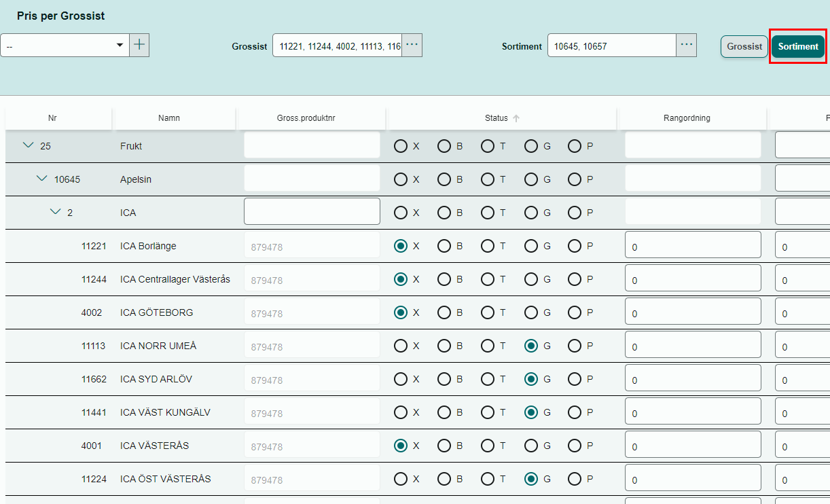Switch to the Sortiment view button

pyautogui.click(x=798, y=46)
